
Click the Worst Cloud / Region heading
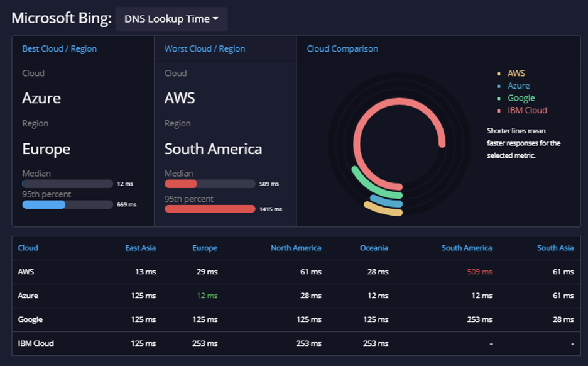point(205,49)
